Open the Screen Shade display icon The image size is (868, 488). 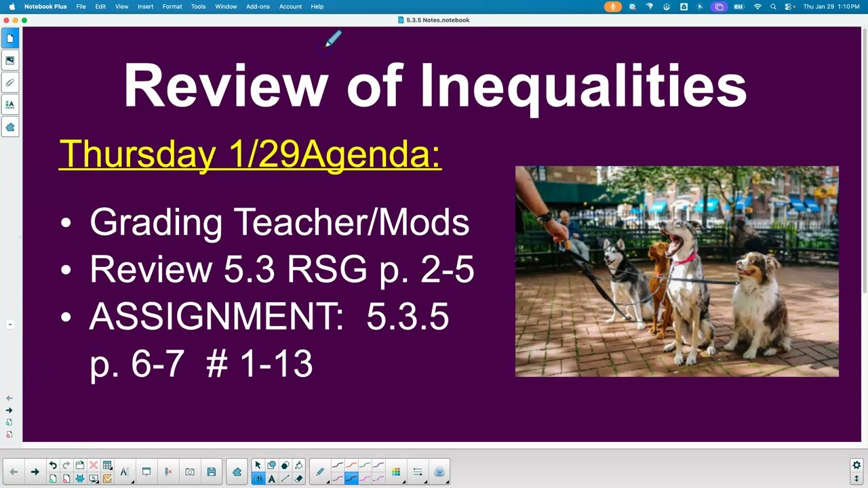tap(94, 479)
